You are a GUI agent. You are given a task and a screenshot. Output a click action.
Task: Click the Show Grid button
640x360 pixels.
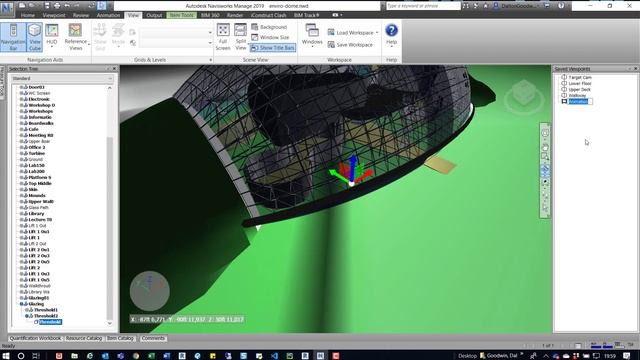coord(100,37)
